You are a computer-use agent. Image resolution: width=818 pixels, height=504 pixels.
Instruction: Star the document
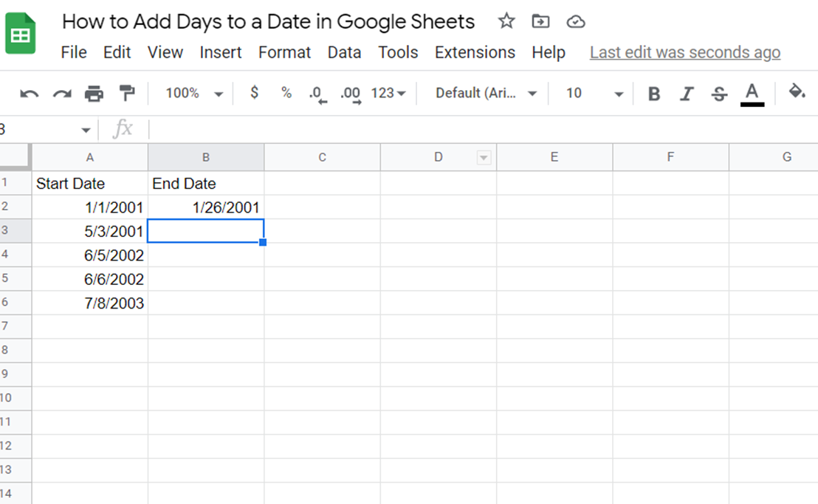(506, 21)
